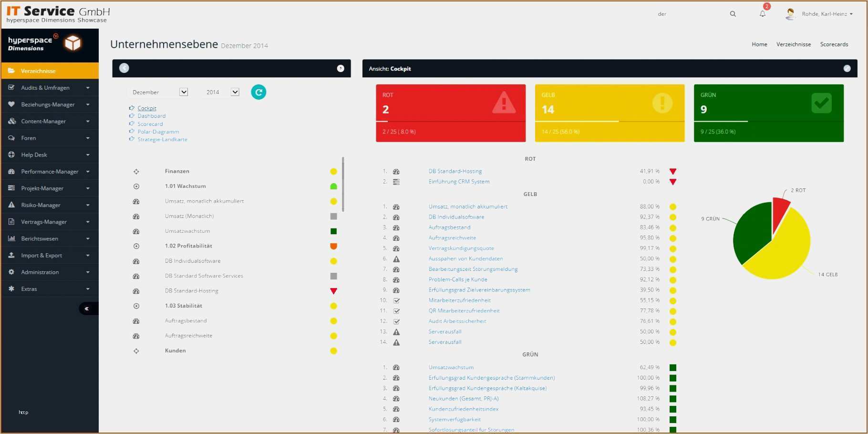Click checkbox icon beside QR Mitarbeiterzufriedenheit
Viewport: 868px width, 434px height.
[x=396, y=311]
